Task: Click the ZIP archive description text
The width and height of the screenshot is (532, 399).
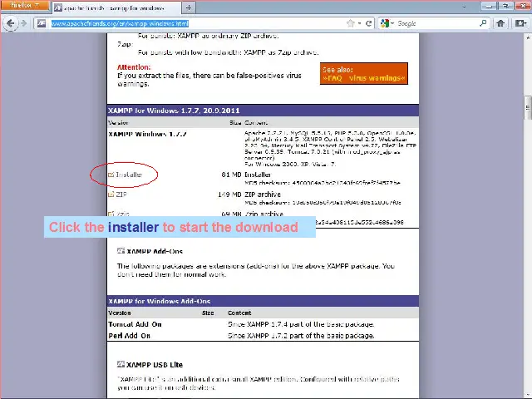Action: (263, 195)
